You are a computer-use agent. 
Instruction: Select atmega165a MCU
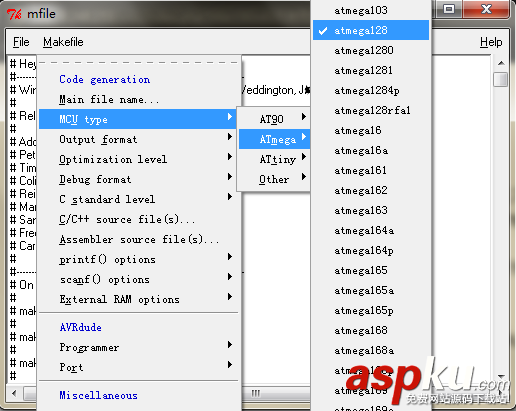[x=371, y=290]
